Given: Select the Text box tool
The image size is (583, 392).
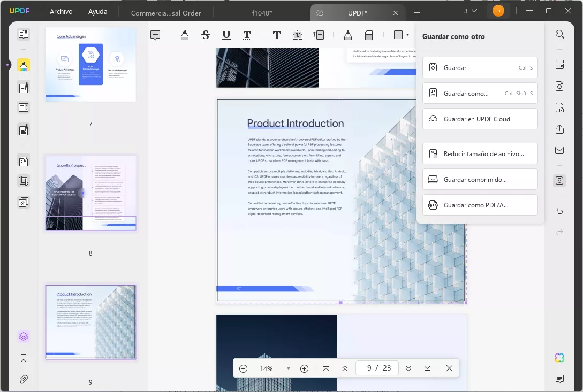Looking at the screenshot, I should click(x=298, y=35).
